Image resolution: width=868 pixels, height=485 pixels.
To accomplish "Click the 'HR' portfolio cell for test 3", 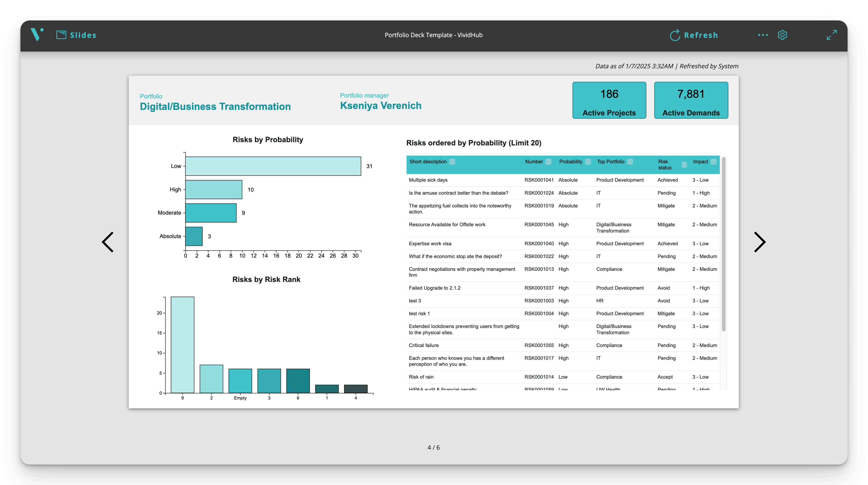I will [600, 301].
